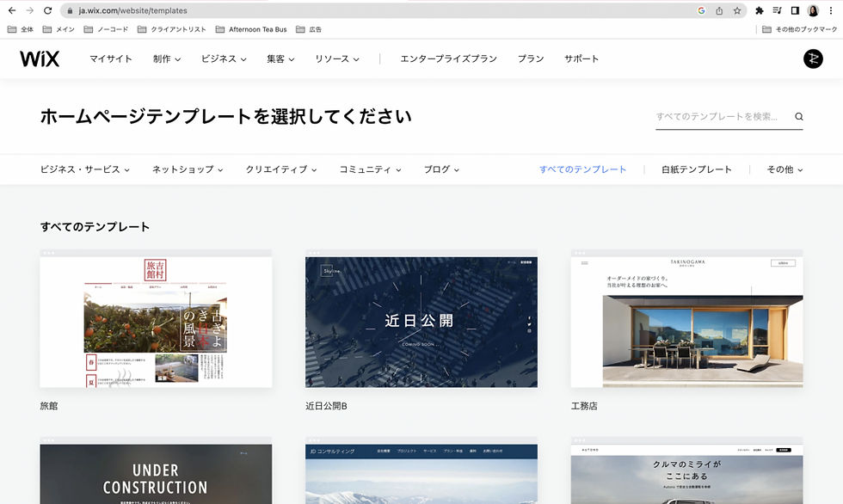Click the search magnifier icon
Screen dimensions: 843x504
[x=798, y=115]
